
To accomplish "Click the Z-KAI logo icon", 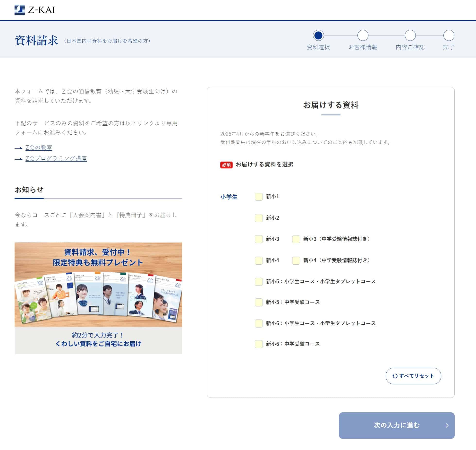I will tap(20, 10).
